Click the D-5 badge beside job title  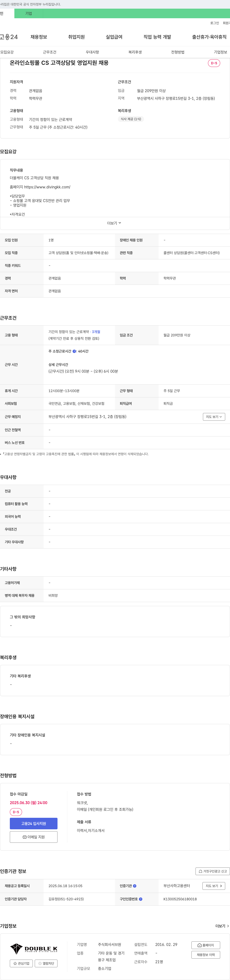pyautogui.click(x=214, y=63)
